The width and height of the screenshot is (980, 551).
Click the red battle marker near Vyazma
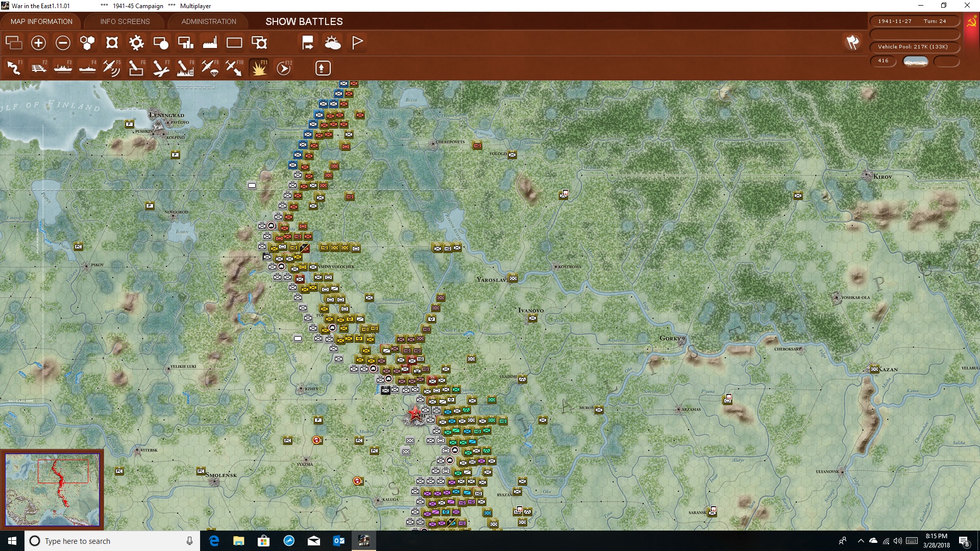click(x=317, y=440)
